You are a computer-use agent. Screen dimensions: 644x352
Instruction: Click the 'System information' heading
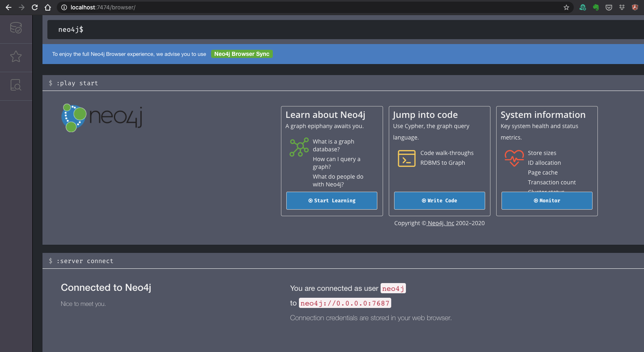click(x=543, y=115)
